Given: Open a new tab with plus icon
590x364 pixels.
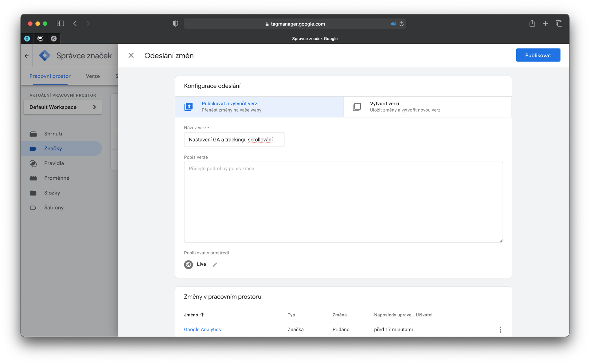Looking at the screenshot, I should [545, 24].
